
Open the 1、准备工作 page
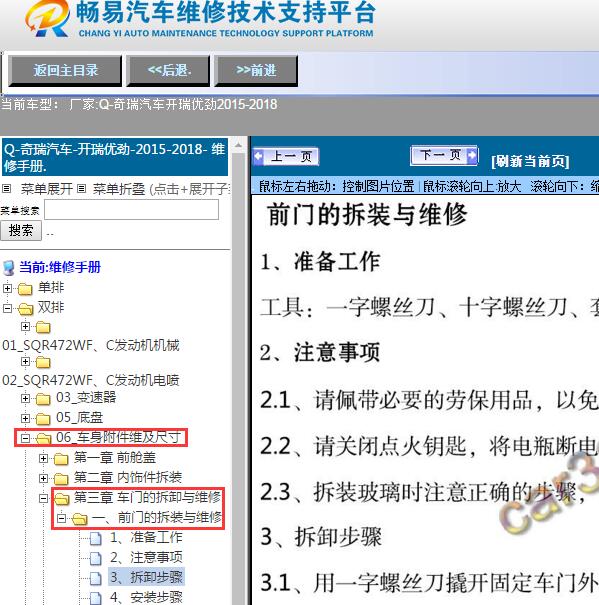pyautogui.click(x=146, y=537)
